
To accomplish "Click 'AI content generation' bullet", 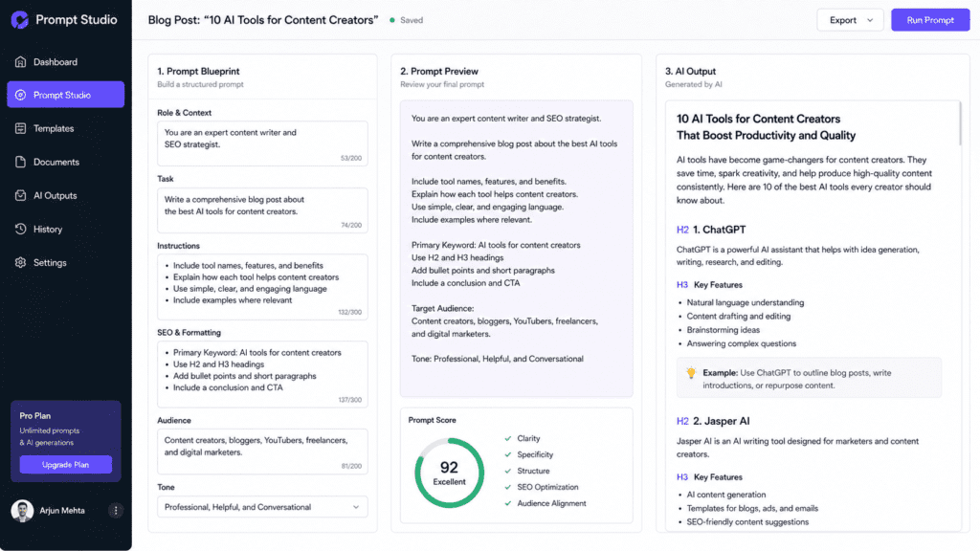I will pyautogui.click(x=726, y=495).
